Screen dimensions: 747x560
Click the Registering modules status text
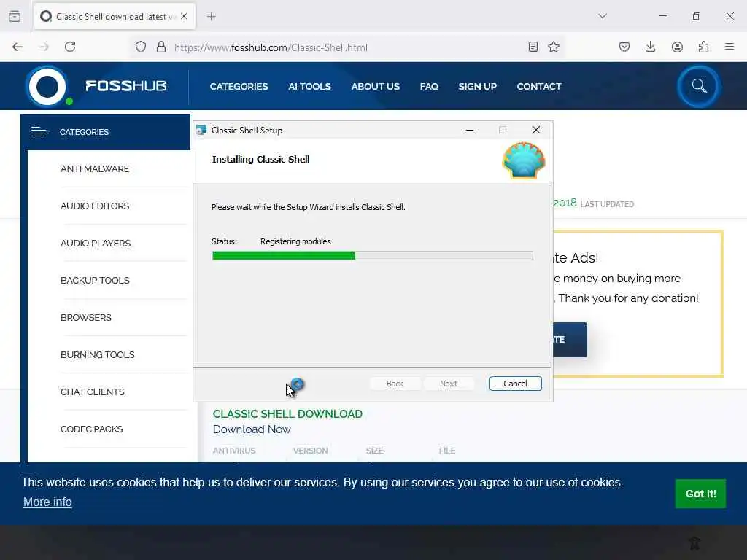coord(295,241)
